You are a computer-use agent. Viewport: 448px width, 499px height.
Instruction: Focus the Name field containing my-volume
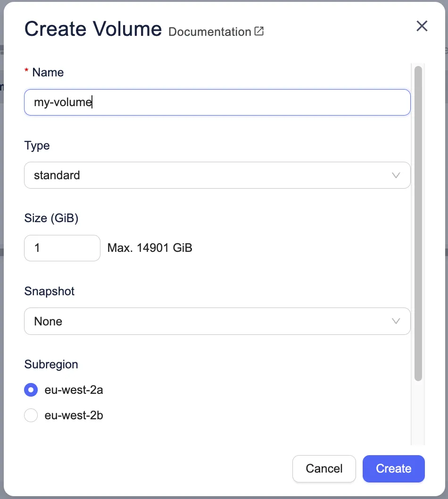pyautogui.click(x=217, y=102)
